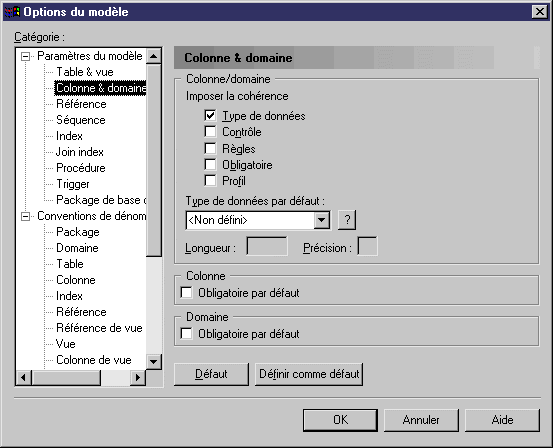The height and width of the screenshot is (448, 553).
Task: Select Table & vue in category tree
Action: coord(85,72)
